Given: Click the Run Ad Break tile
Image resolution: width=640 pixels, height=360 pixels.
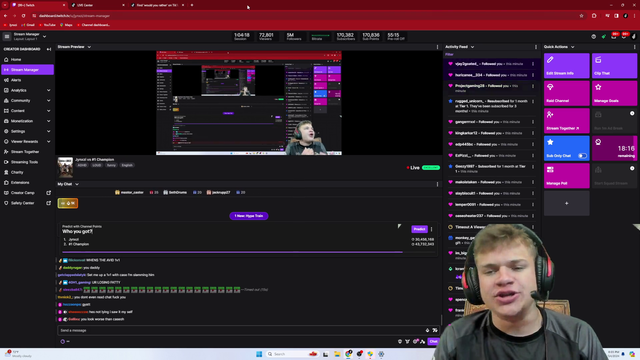Looking at the screenshot, I should click(614, 121).
